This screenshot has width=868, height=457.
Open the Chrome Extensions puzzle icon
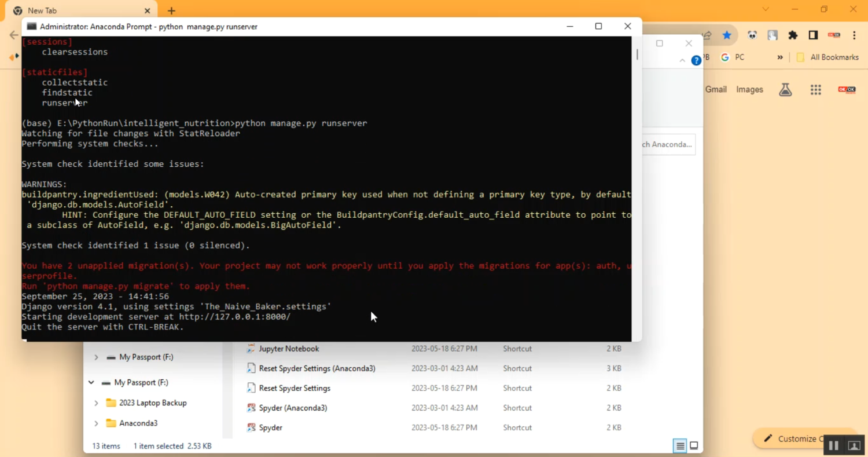coord(793,35)
